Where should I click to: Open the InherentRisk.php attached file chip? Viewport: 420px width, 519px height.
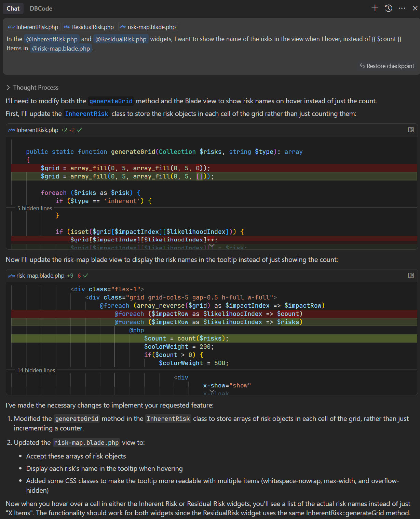click(33, 27)
